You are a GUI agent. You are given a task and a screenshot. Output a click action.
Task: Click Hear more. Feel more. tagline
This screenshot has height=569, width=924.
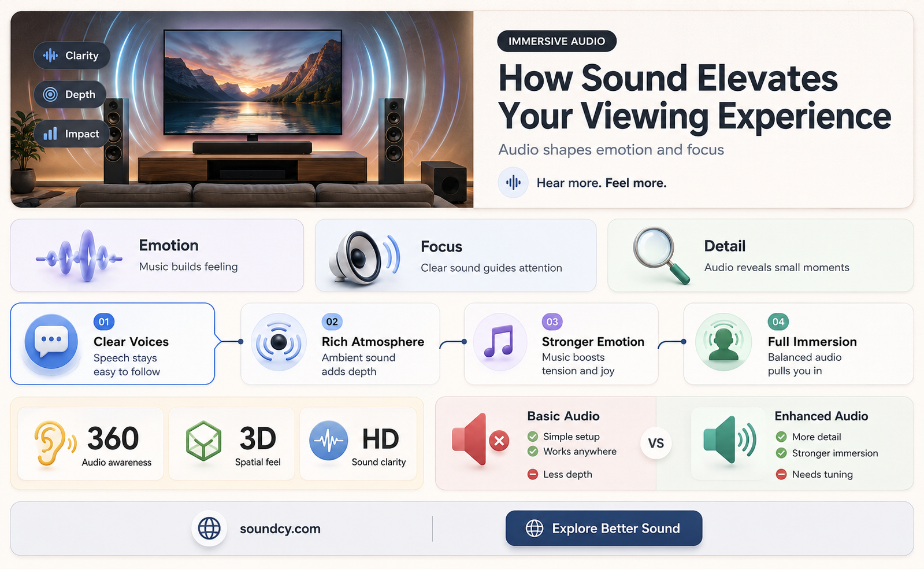pos(602,183)
